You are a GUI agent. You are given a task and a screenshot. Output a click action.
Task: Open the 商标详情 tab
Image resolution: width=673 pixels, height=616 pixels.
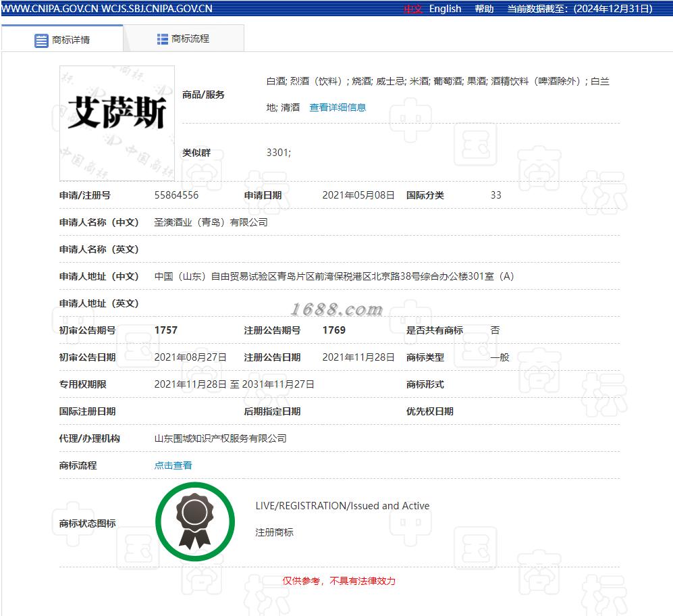click(x=62, y=40)
